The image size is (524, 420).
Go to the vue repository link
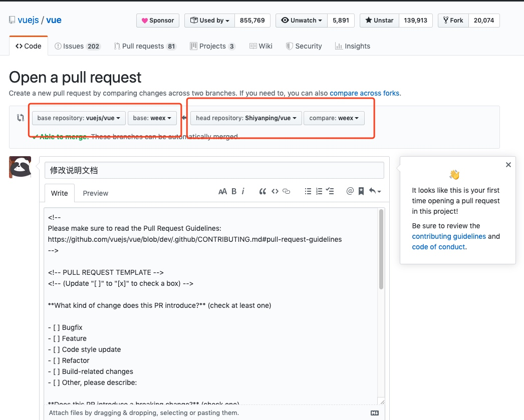pyautogui.click(x=54, y=20)
